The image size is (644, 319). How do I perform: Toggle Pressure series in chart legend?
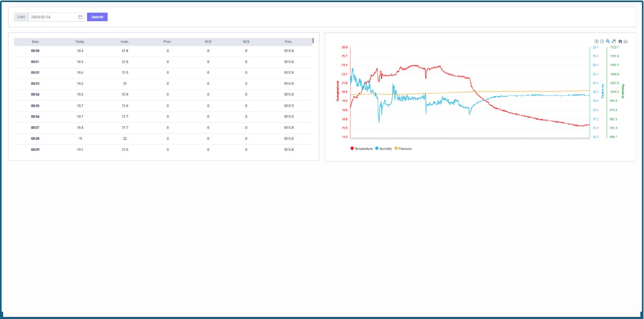(403, 149)
